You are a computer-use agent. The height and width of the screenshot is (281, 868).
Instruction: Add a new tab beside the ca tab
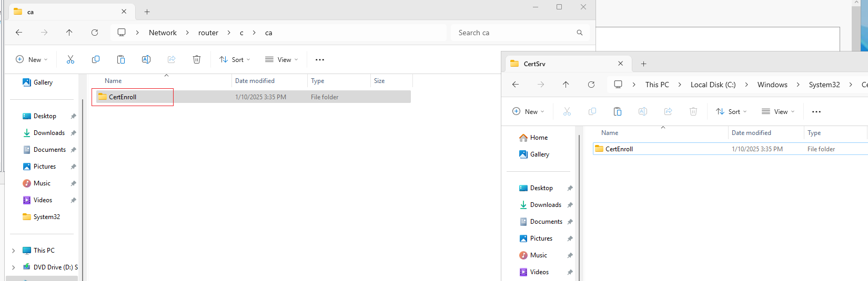pyautogui.click(x=147, y=12)
